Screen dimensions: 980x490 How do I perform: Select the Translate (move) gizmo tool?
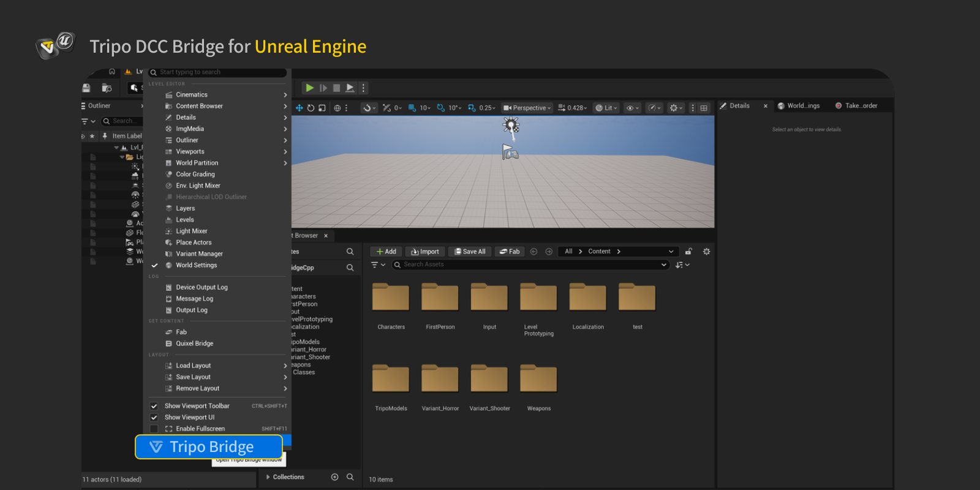(x=300, y=108)
